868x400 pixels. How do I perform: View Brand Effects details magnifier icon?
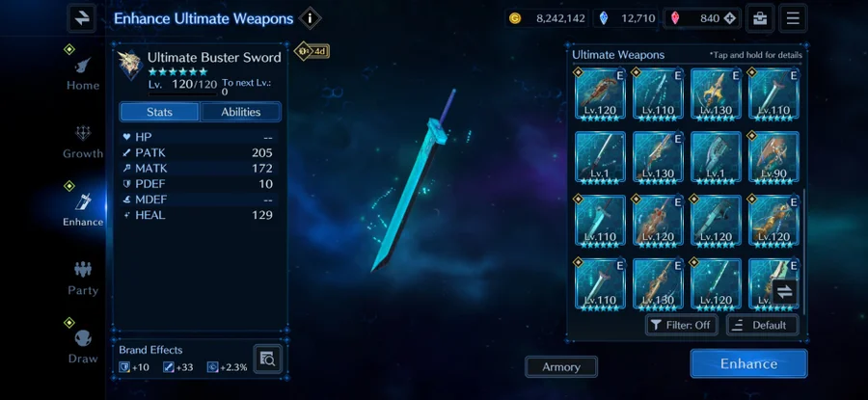(268, 359)
